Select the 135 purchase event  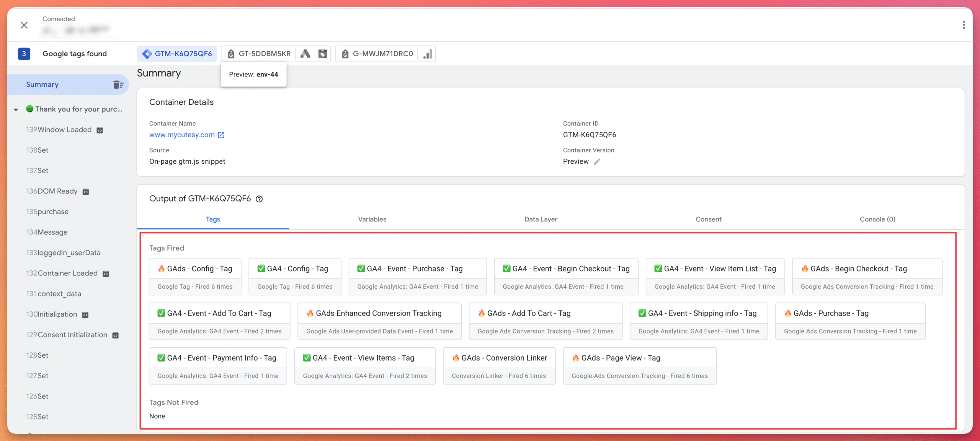(47, 212)
